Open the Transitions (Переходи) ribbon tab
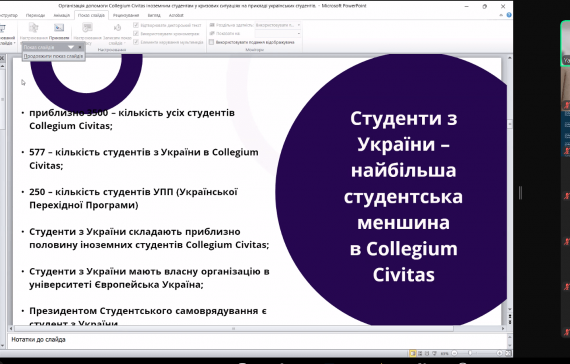 [x=35, y=15]
